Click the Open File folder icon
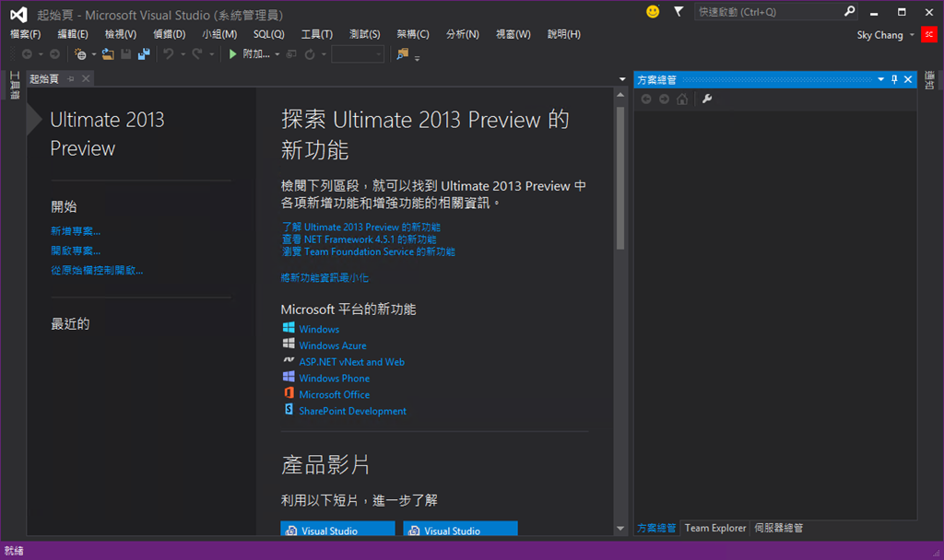This screenshot has height=560, width=944. 109,54
